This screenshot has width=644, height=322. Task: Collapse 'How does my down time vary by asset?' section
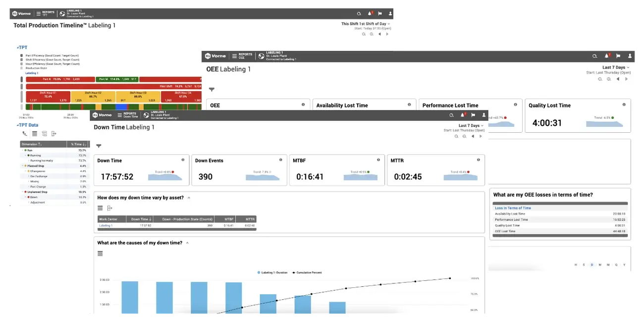coord(188,198)
